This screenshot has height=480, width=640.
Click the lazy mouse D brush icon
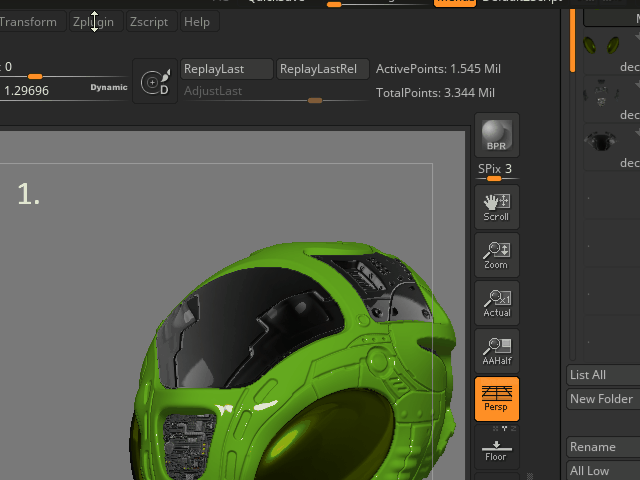point(155,81)
